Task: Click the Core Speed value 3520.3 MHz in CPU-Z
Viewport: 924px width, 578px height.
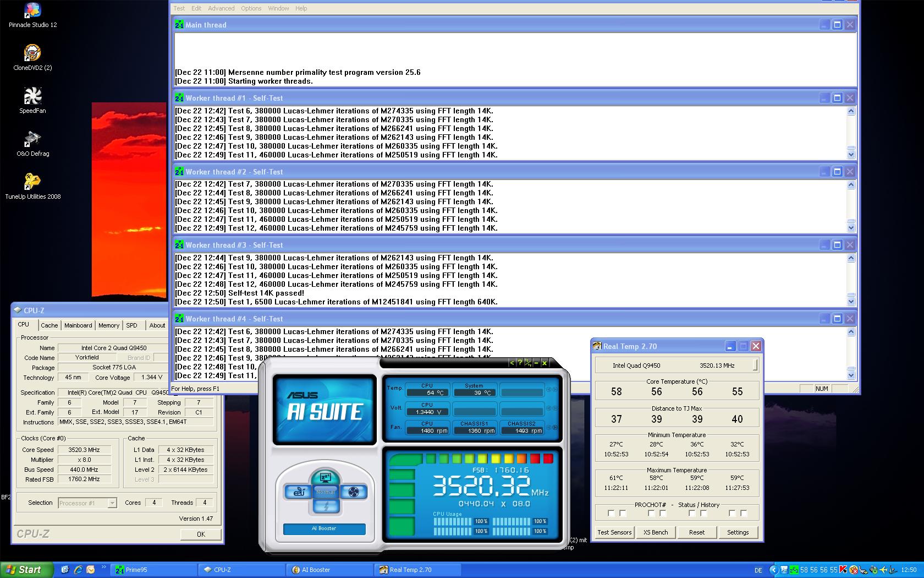Action: (x=84, y=450)
